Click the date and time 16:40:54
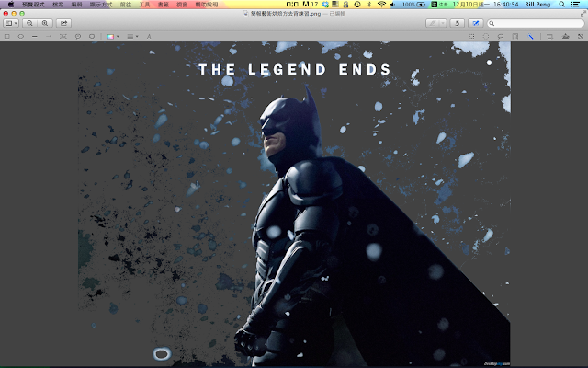588x368 pixels. click(x=486, y=5)
